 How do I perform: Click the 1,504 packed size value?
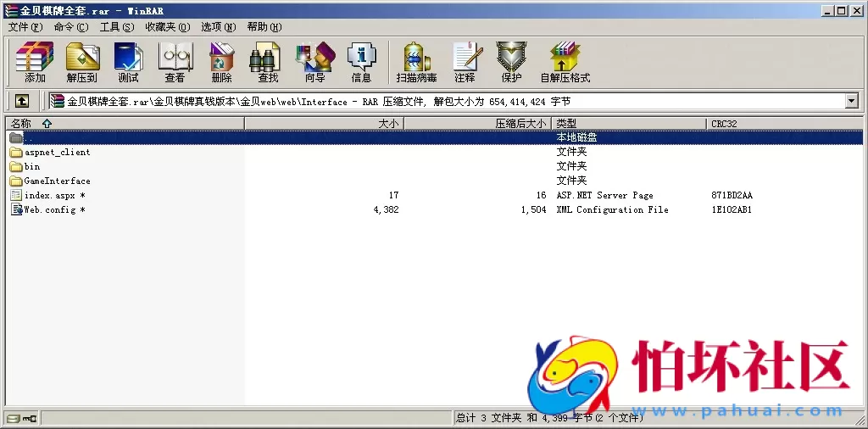(534, 209)
